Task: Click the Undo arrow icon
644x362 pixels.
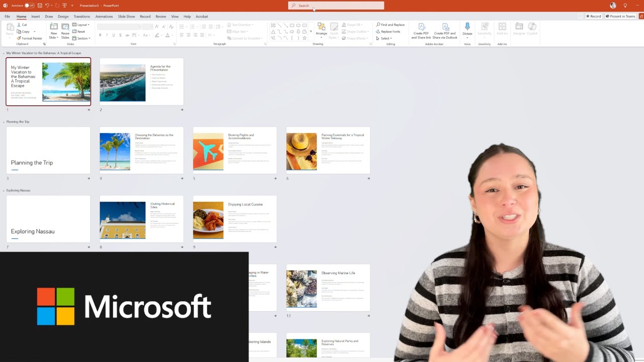Action: tap(47, 6)
